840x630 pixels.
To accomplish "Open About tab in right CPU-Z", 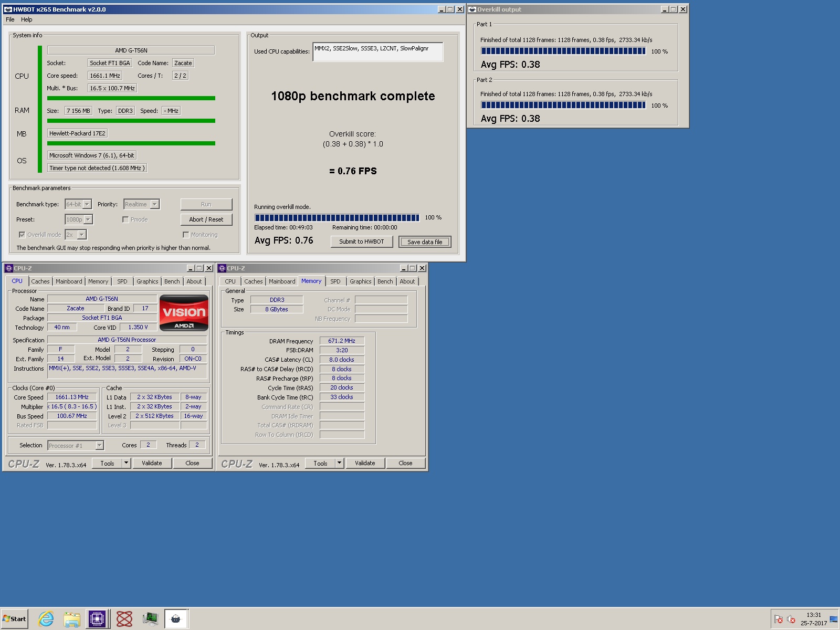I will coord(407,281).
